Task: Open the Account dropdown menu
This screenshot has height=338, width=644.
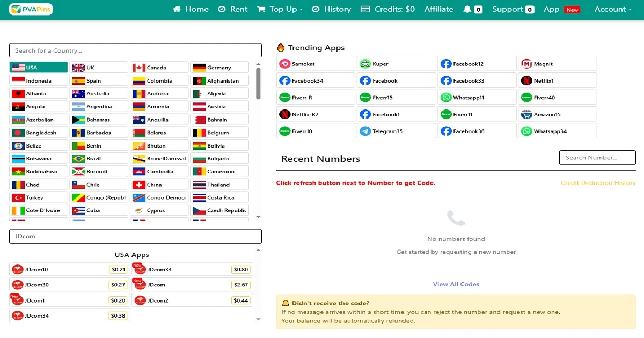Action: coord(613,9)
